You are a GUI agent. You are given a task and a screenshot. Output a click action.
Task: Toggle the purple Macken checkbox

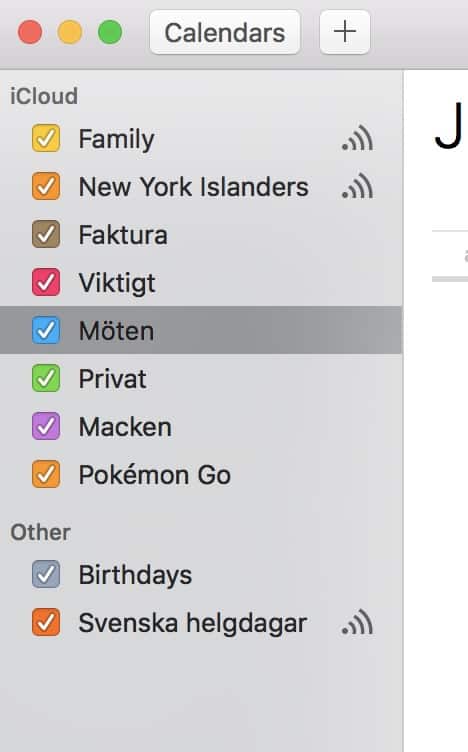[46, 426]
